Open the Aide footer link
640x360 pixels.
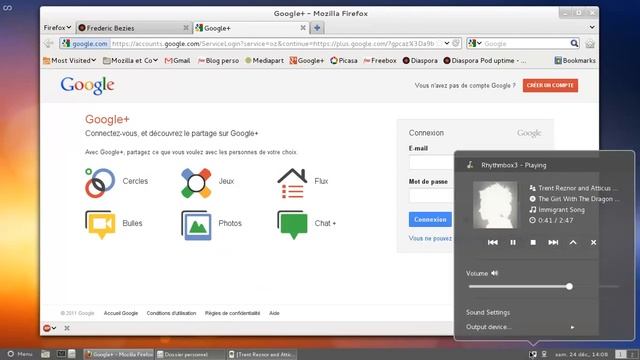(274, 313)
